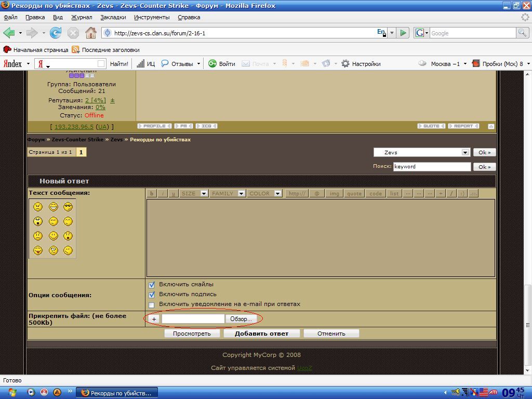Screen dimensions: 532x399
Task: Expand Москва weather dropdown
Action: [465, 64]
